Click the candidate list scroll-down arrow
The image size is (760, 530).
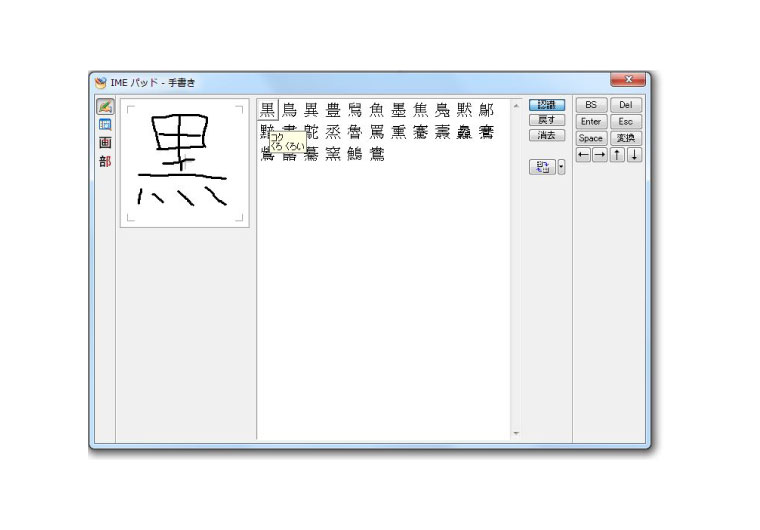[x=516, y=433]
